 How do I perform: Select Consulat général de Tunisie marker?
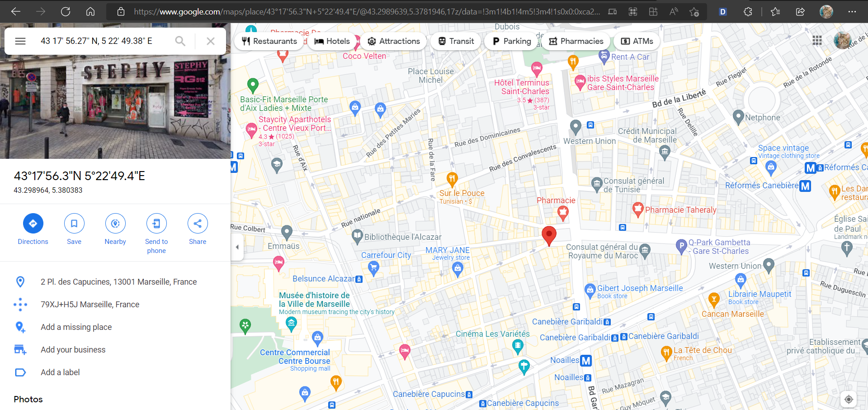click(597, 185)
